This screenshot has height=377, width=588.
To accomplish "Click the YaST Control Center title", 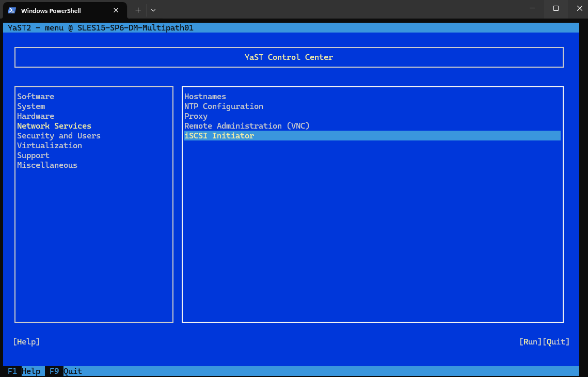I will click(289, 57).
